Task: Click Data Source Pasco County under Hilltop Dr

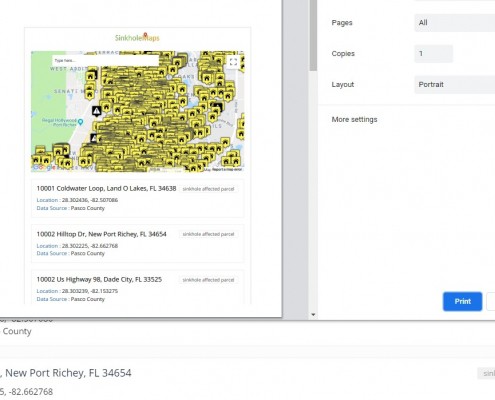Action: coord(71,253)
